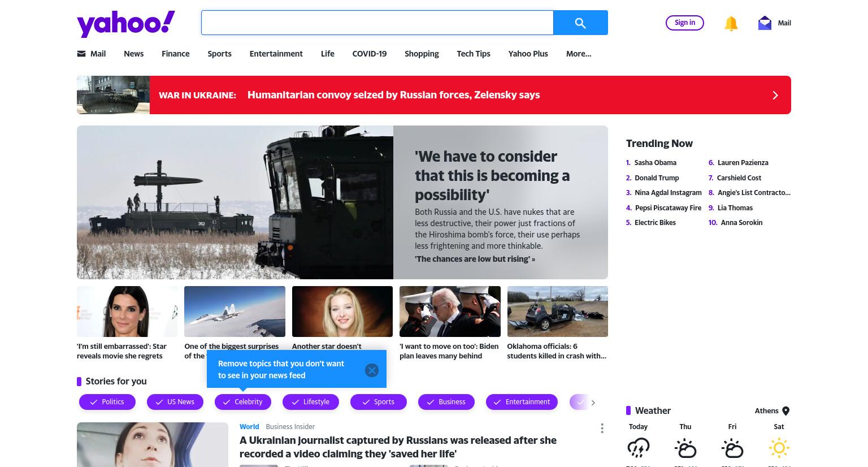Expand the More... navigation menu
Screen dimensions: 868x467
click(579, 54)
